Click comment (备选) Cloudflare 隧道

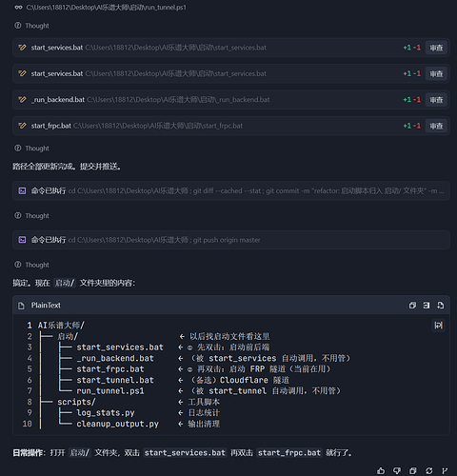[240, 380]
